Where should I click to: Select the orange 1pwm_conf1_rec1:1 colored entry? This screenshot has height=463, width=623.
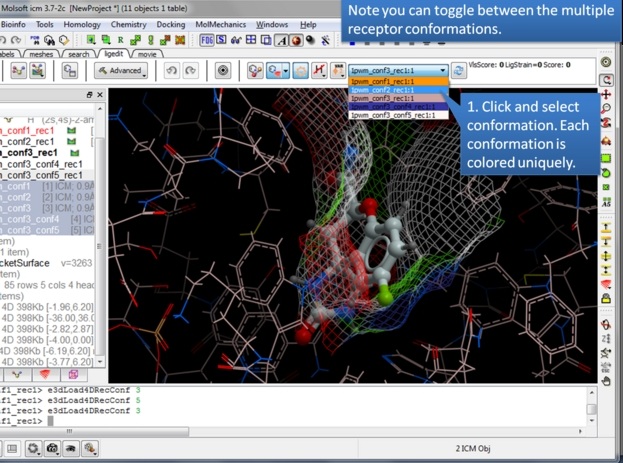pos(391,82)
